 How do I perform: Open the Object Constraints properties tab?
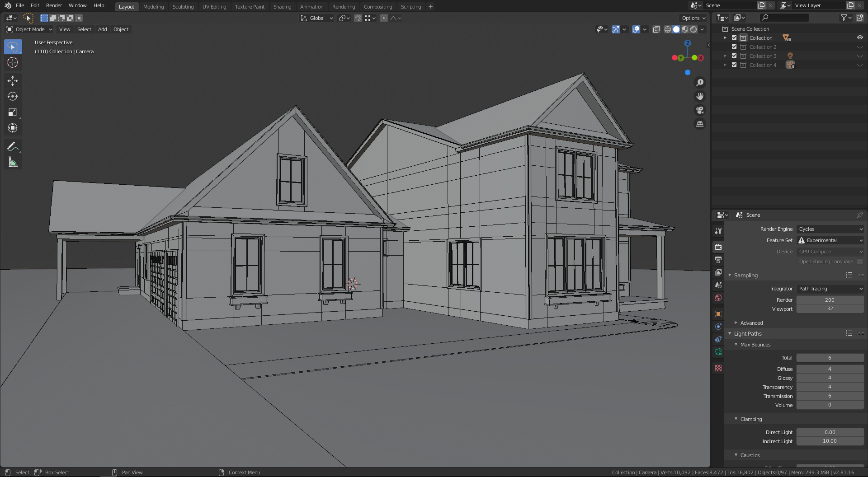tap(718, 339)
